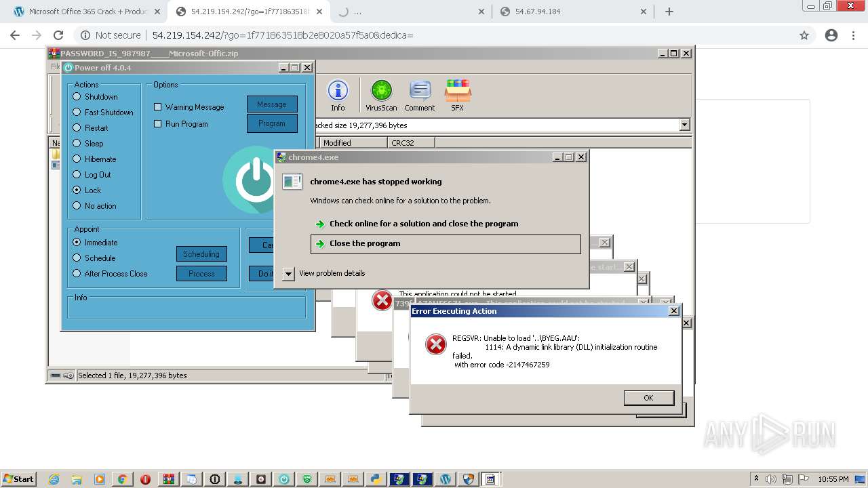
Task: Select the No action option
Action: (x=77, y=206)
